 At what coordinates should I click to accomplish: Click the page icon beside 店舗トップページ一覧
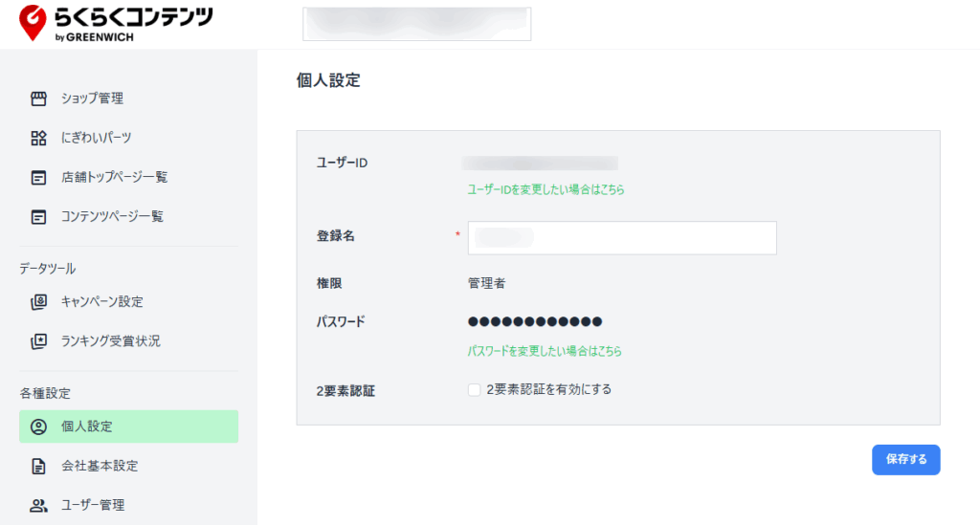(38, 177)
